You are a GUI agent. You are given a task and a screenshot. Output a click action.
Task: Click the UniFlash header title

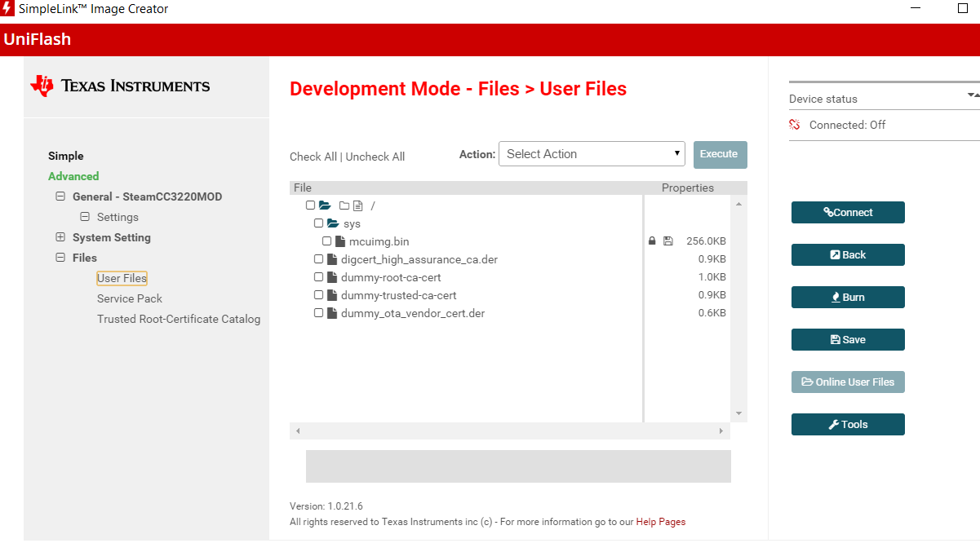[38, 39]
